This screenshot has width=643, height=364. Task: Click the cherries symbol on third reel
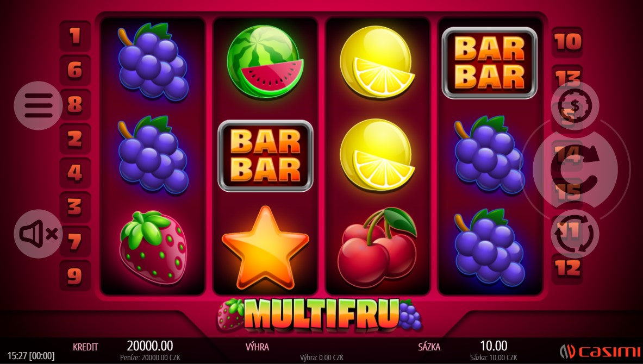pos(377,247)
